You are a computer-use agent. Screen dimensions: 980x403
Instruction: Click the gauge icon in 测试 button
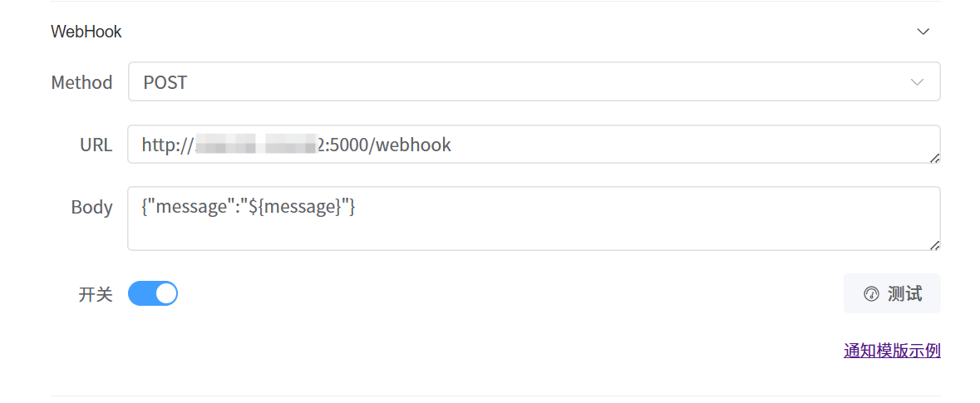pyautogui.click(x=871, y=294)
